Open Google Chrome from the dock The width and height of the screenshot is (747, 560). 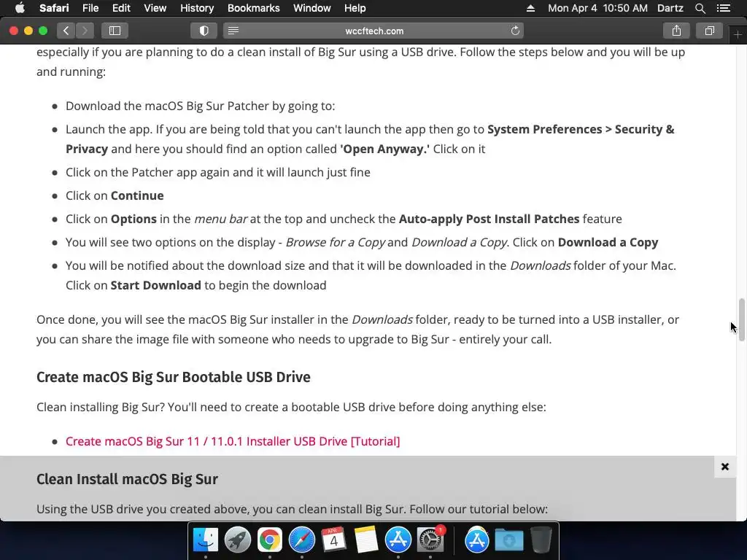270,540
